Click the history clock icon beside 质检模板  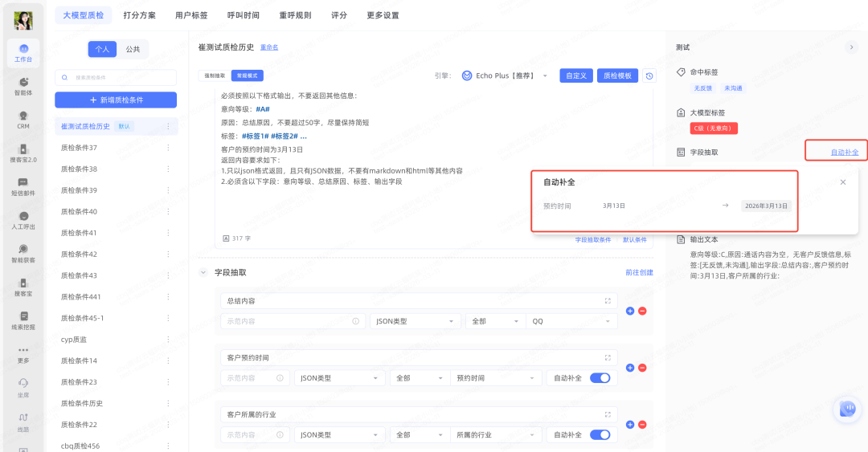coord(649,75)
